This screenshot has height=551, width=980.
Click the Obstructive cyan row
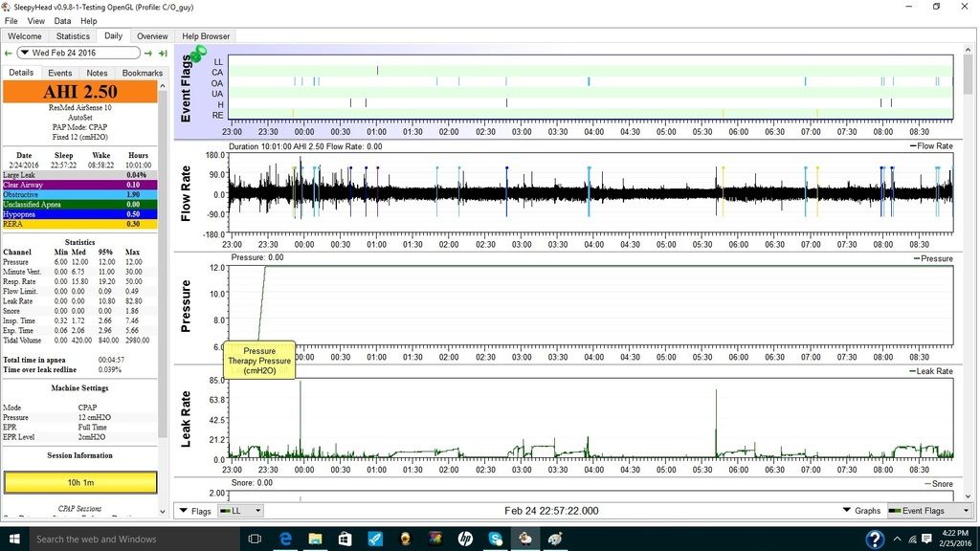coord(80,195)
